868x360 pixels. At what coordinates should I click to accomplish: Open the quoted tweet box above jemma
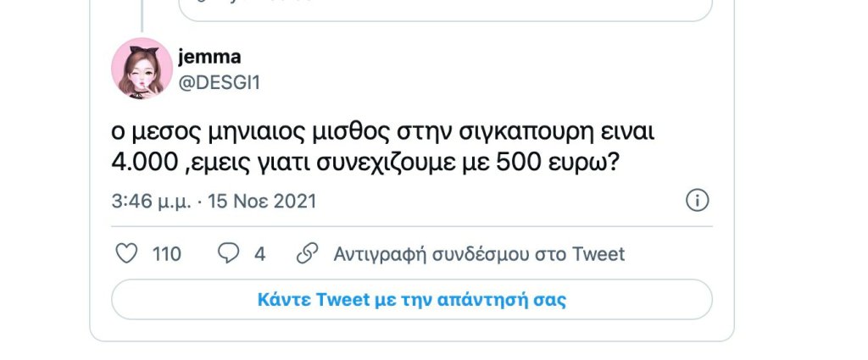(x=445, y=10)
